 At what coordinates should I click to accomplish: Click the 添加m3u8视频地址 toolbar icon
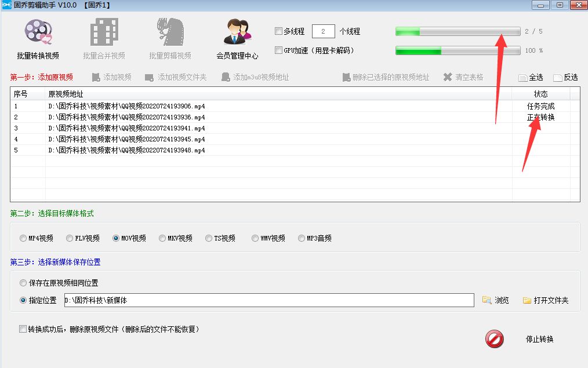(226, 77)
